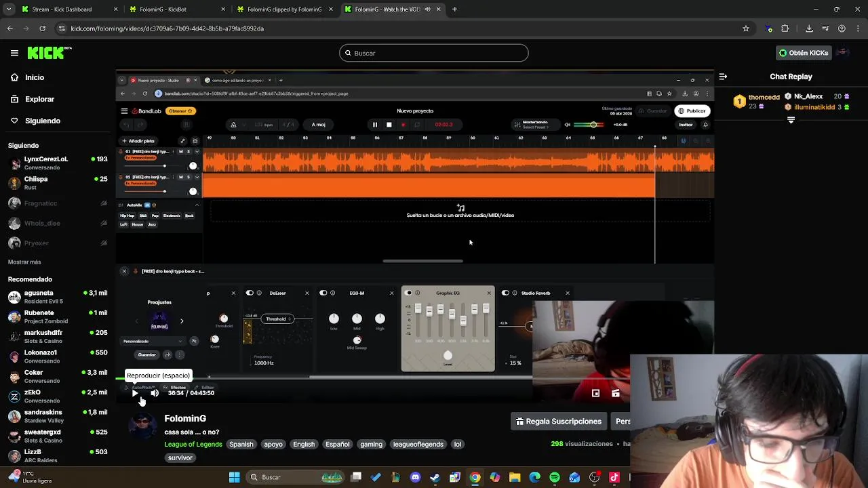Screen dimensions: 868x488
Task: Collapse the AutoMix section chevron
Action: 197,205
